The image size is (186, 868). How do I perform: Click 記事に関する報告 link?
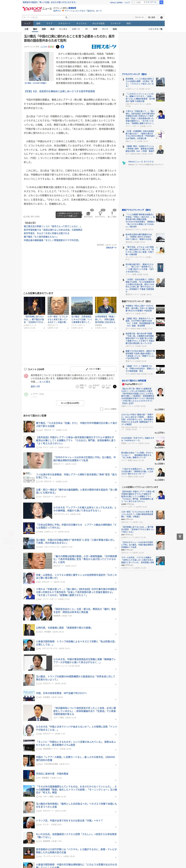coord(32,217)
